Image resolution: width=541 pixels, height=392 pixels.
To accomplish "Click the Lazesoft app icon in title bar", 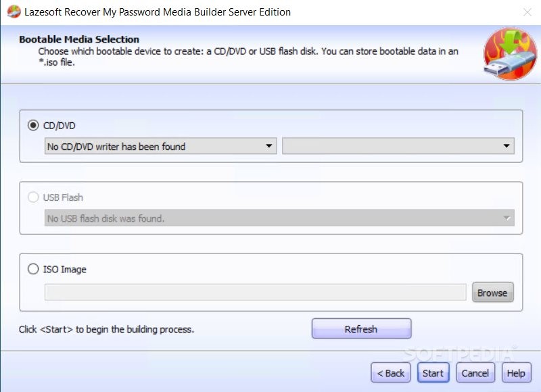I will click(14, 11).
